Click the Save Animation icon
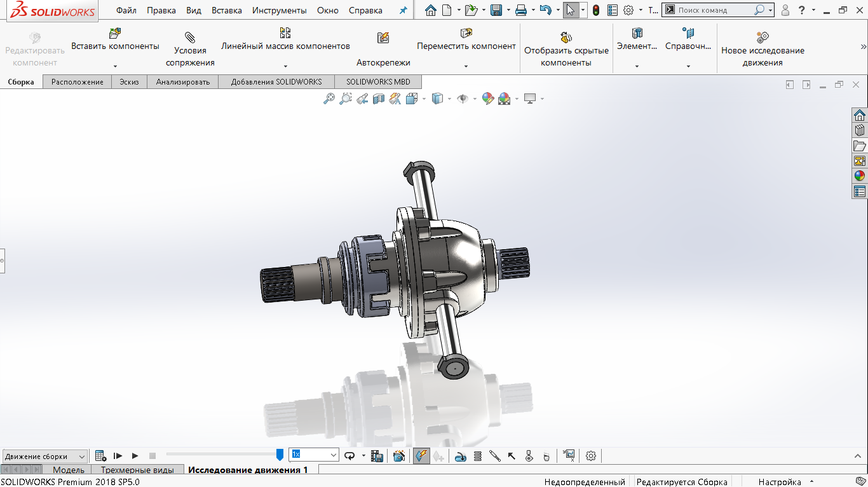 [377, 456]
